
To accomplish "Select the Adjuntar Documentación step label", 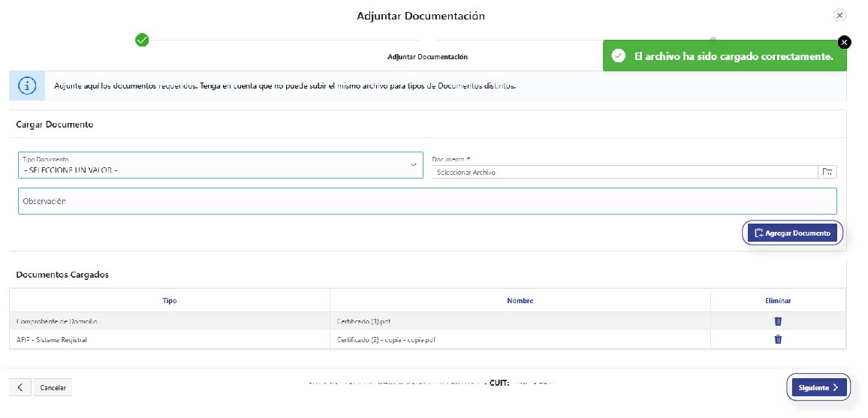I will coord(427,56).
